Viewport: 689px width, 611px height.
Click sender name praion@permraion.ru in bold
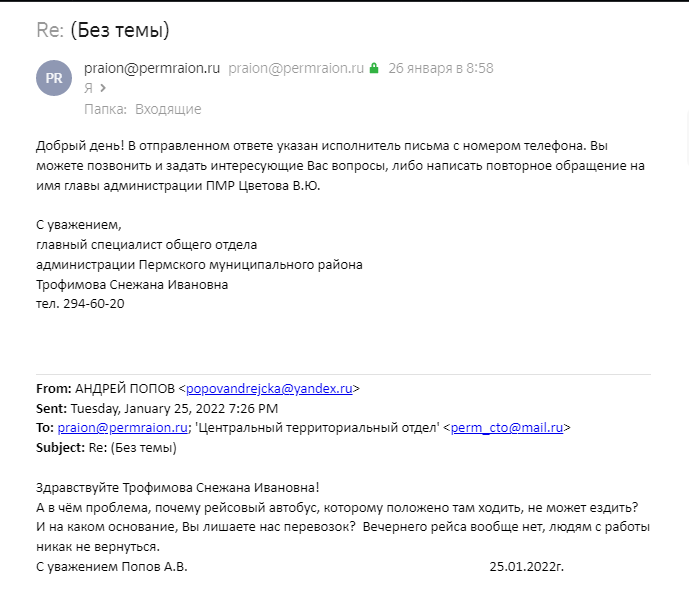click(x=152, y=68)
